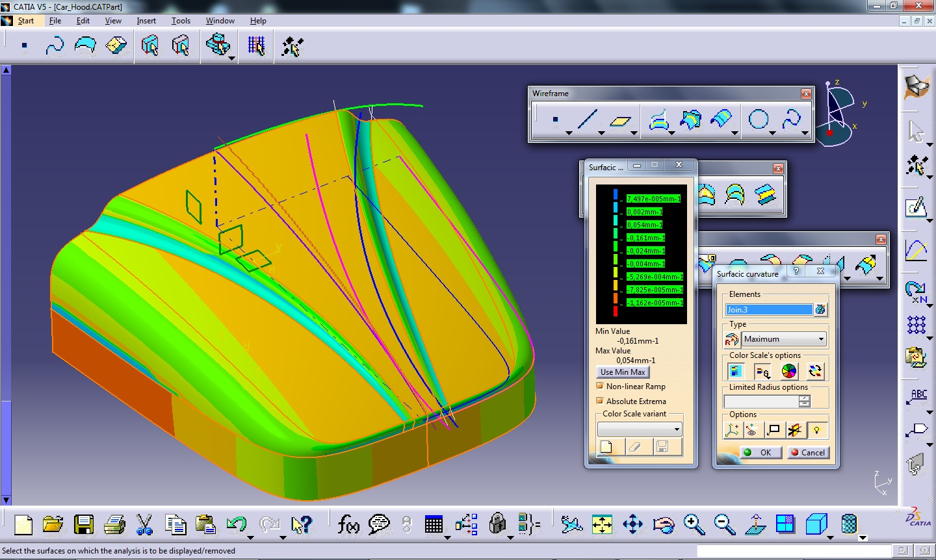Expand the Line tool flyout arrow

[x=601, y=133]
